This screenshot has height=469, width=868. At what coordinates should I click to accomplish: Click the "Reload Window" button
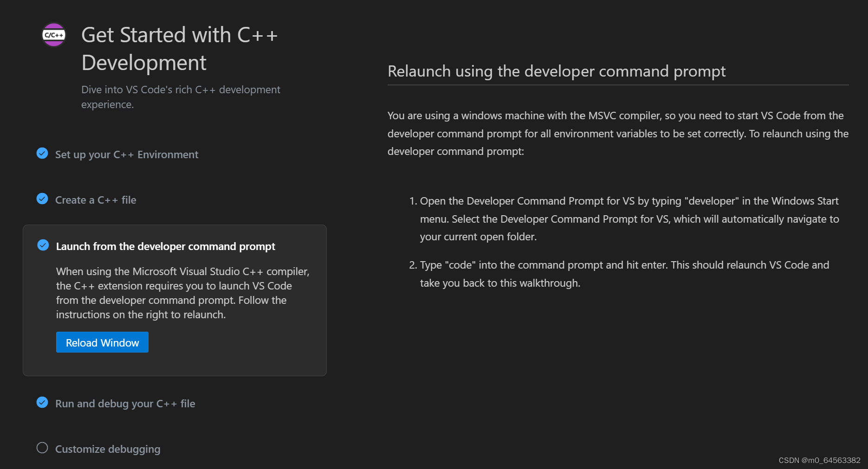point(102,342)
